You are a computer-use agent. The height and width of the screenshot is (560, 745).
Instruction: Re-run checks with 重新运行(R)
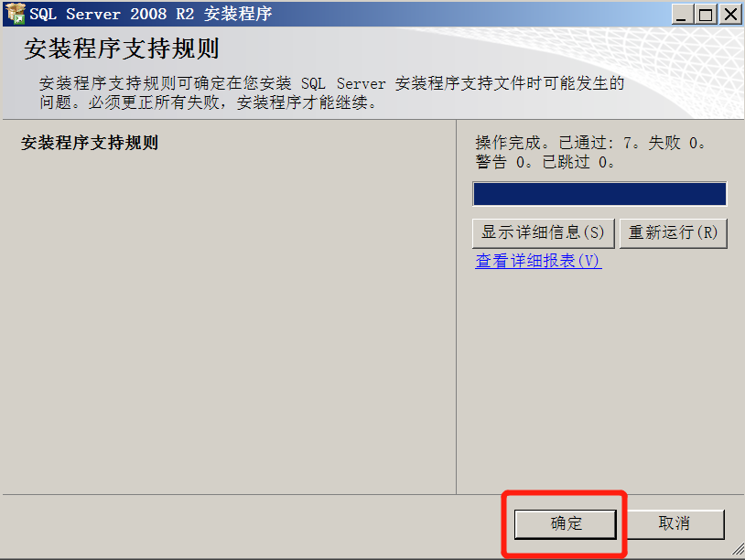[674, 232]
